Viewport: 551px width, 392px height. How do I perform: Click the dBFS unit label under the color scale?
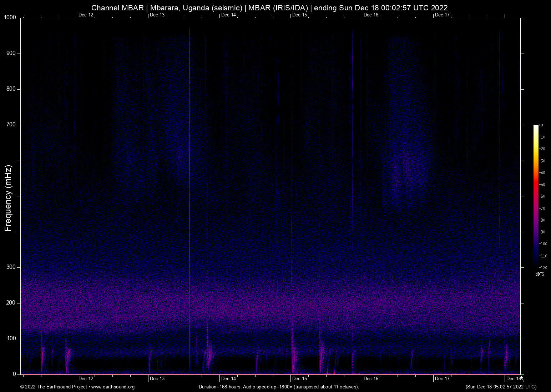point(540,274)
